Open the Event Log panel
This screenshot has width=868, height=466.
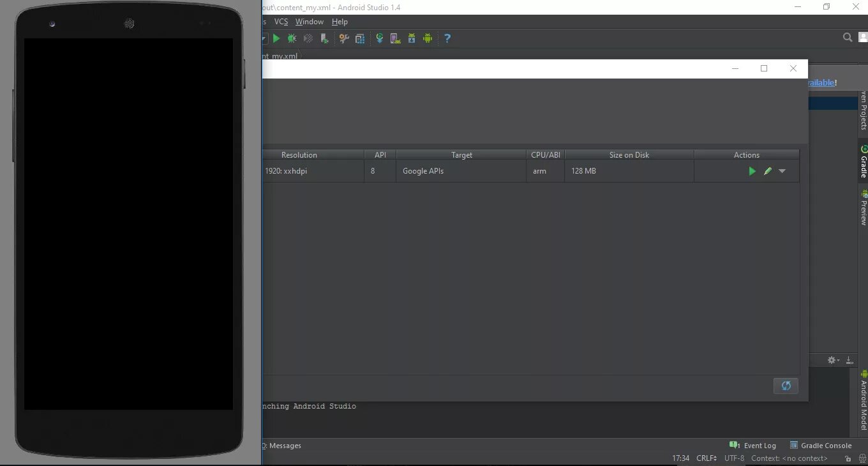(x=753, y=446)
